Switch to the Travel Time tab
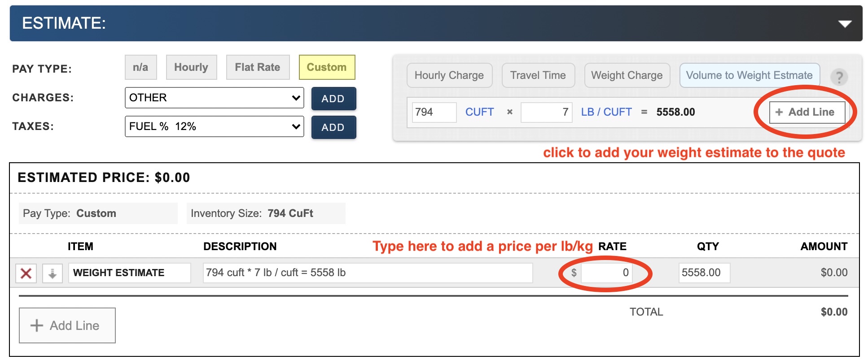 click(538, 75)
